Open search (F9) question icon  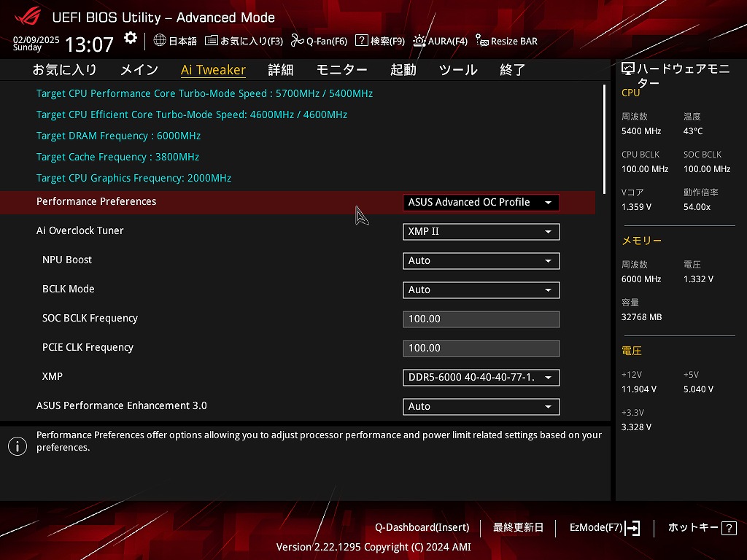(x=362, y=41)
